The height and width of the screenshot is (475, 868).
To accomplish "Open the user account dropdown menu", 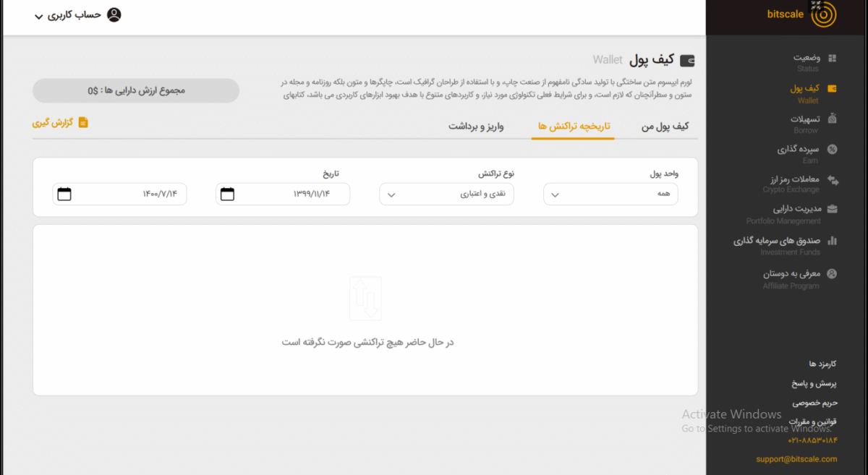I will click(77, 15).
